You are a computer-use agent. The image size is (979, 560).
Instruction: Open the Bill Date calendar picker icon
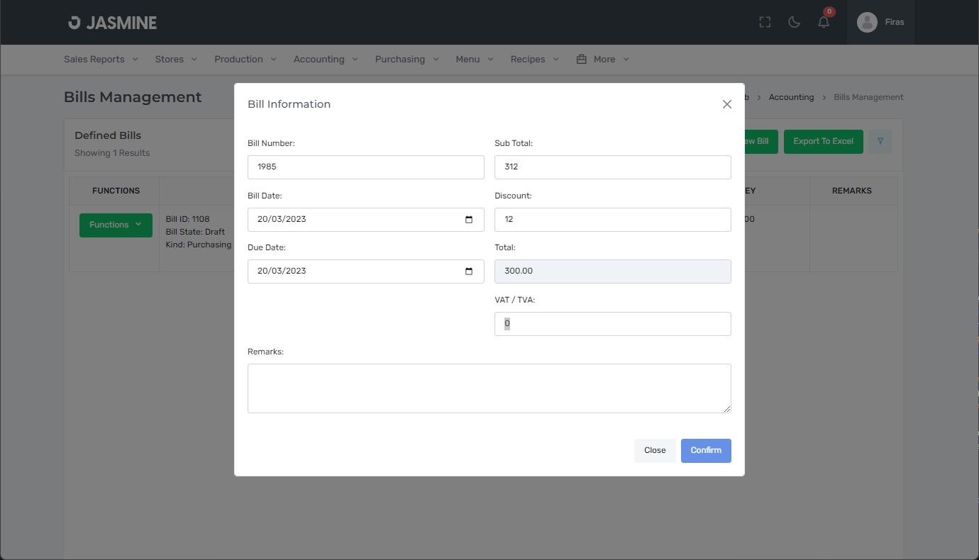point(469,220)
